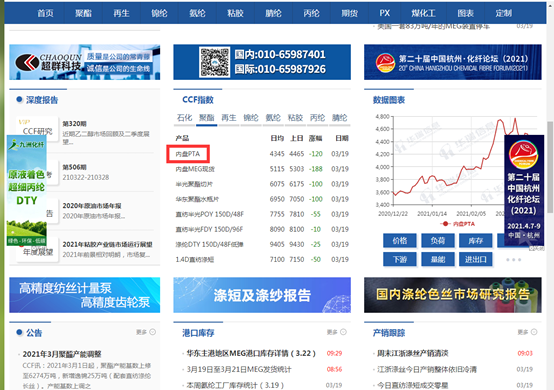Select 定制 in the top navigation

pyautogui.click(x=503, y=13)
